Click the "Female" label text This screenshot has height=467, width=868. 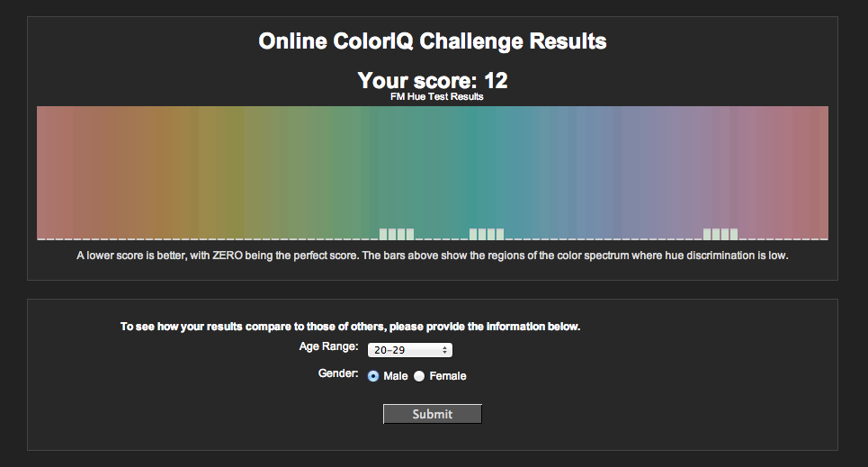click(448, 376)
